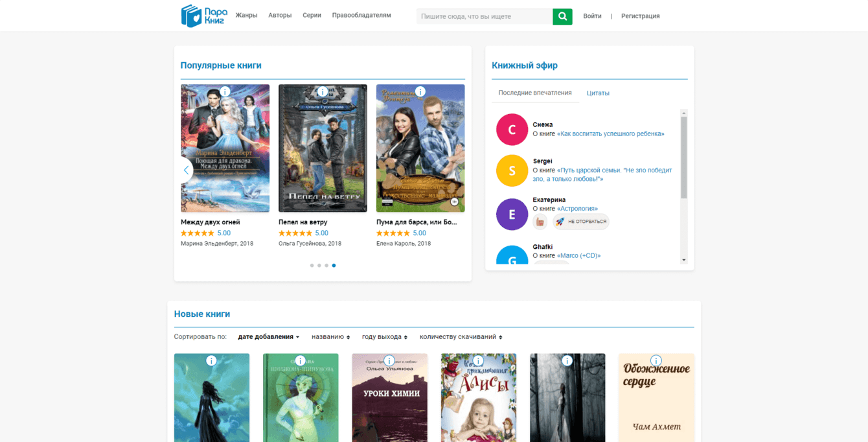Image resolution: width=868 pixels, height=442 pixels.
Task: Open the Серии menu
Action: click(312, 16)
